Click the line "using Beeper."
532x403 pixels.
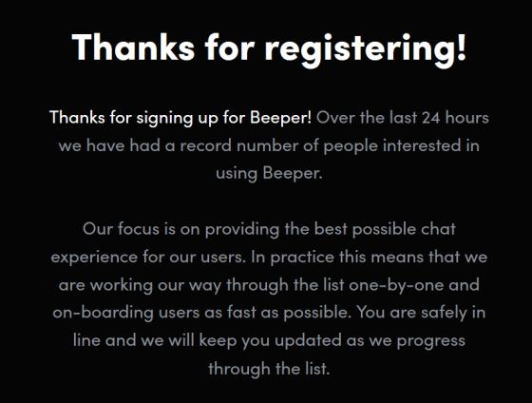coord(269,174)
